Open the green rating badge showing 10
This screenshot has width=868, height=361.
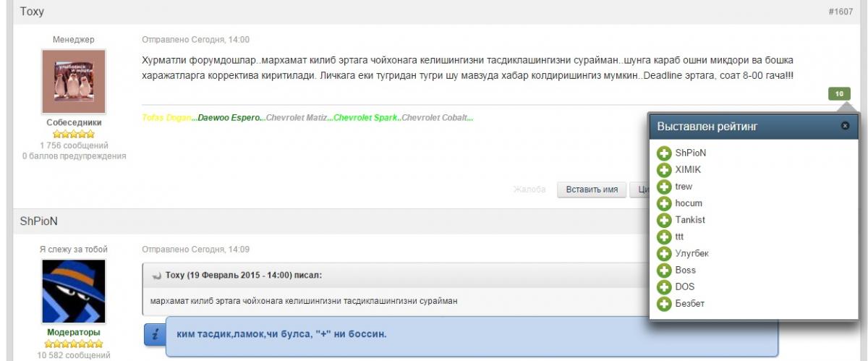839,94
